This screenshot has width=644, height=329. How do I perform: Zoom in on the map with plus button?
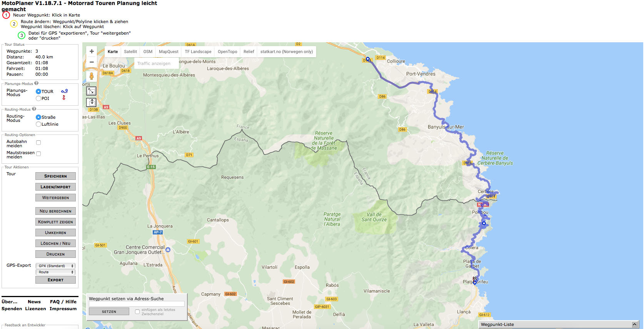click(x=92, y=52)
